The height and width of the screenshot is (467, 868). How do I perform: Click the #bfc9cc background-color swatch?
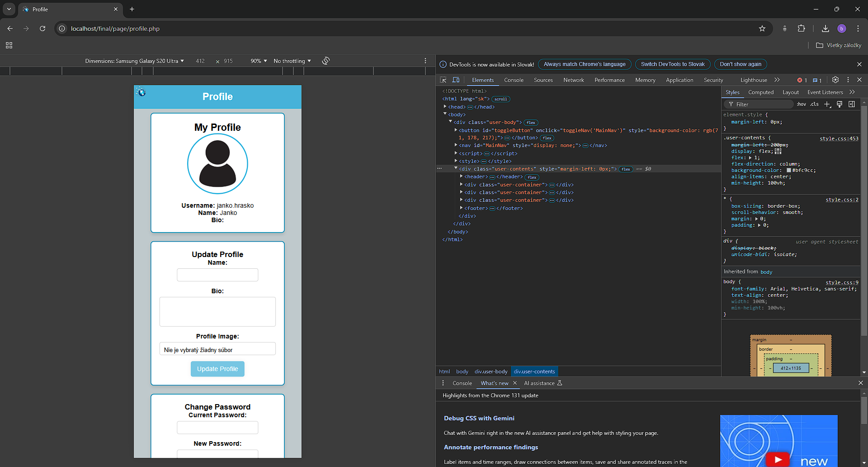789,170
